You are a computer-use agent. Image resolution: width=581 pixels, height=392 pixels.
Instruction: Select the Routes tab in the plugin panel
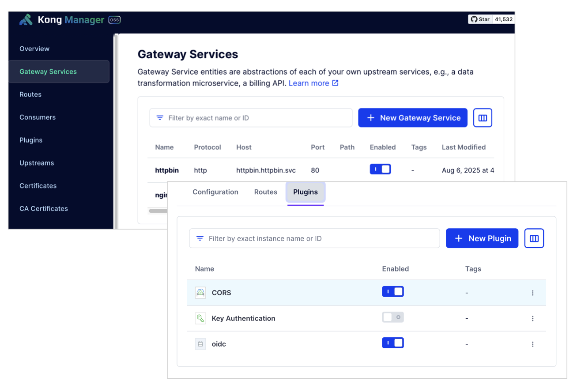[265, 192]
